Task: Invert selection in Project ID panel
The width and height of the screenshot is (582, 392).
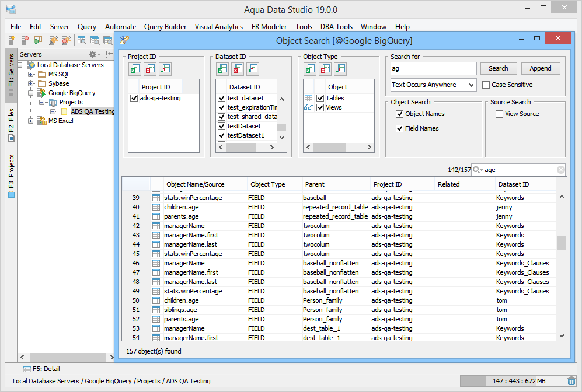Action: (x=166, y=69)
